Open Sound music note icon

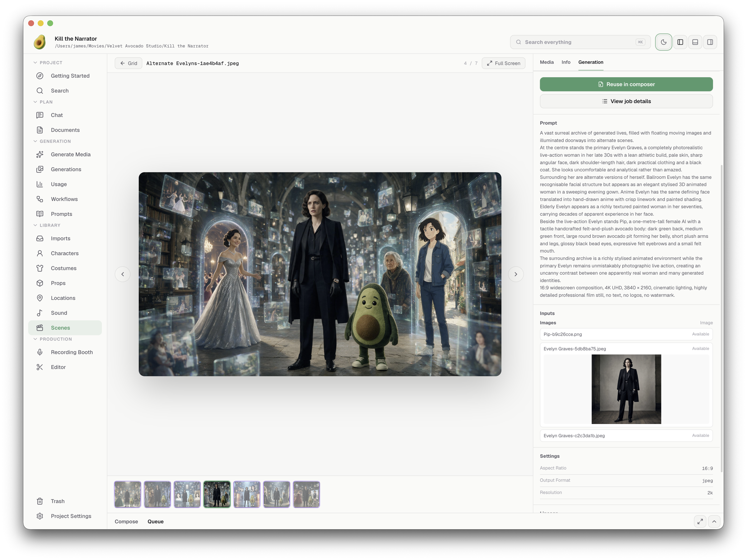tap(40, 313)
